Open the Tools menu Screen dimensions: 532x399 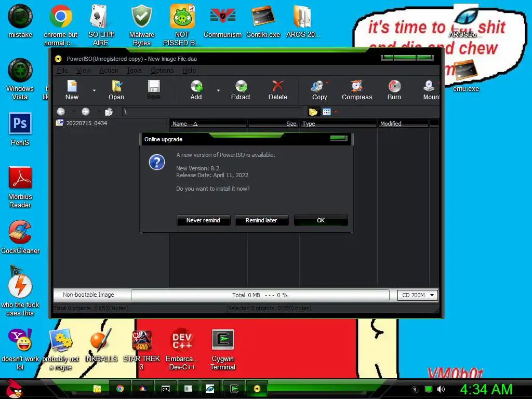point(135,70)
